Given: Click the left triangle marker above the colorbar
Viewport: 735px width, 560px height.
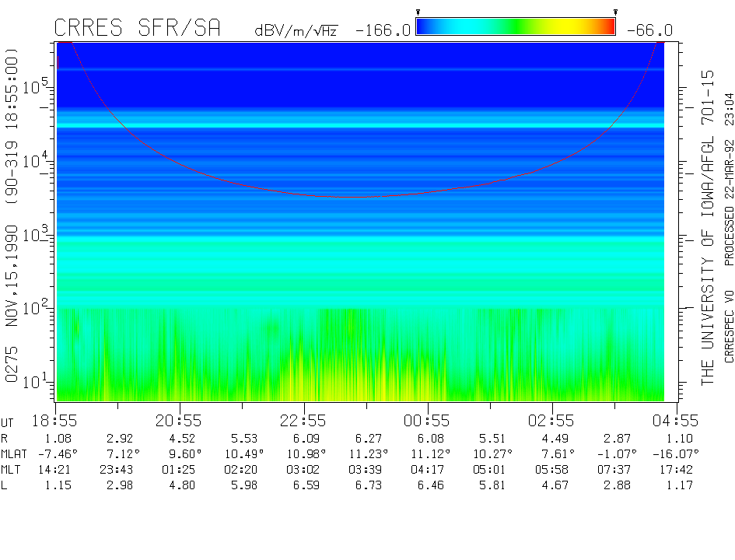Looking at the screenshot, I should [418, 12].
